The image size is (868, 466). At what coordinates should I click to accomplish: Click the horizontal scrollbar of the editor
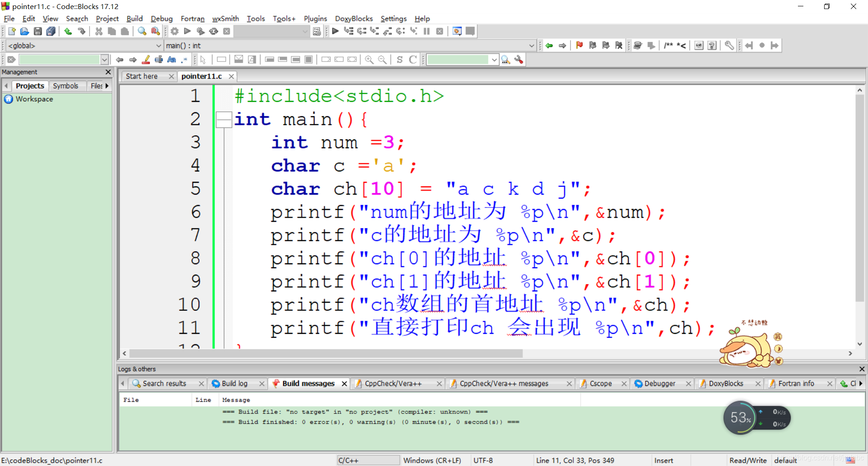(325, 353)
